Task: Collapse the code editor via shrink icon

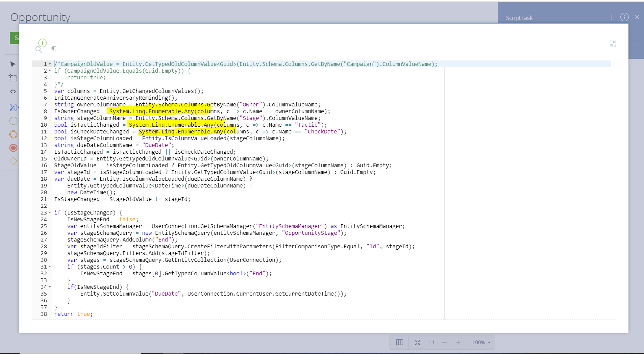Action: pos(613,43)
